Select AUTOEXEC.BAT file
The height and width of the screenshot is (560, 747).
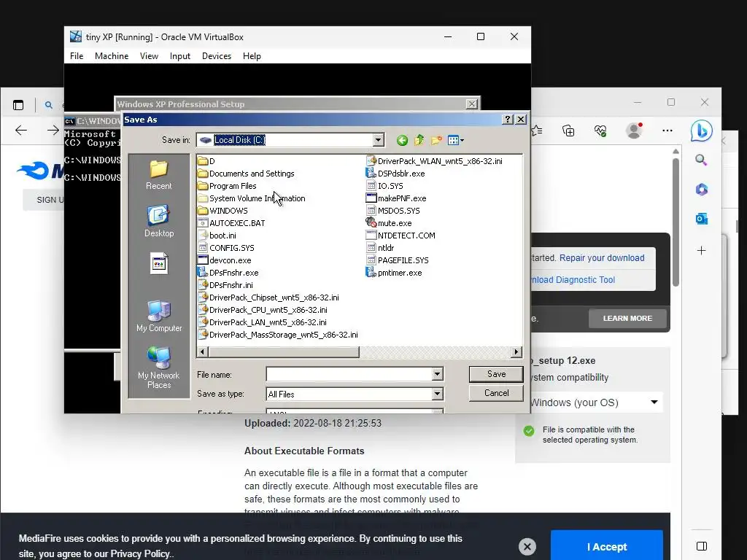point(231,223)
